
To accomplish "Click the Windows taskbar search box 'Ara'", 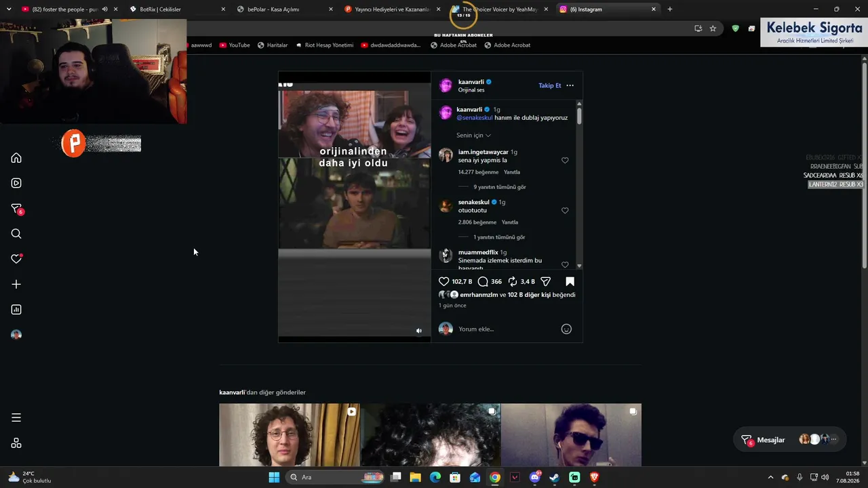I will point(335,477).
